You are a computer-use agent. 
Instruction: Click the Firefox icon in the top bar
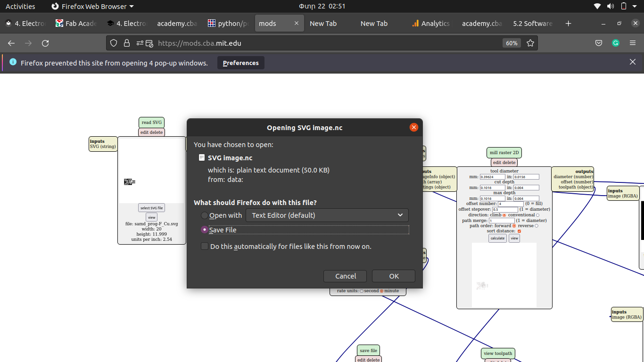click(x=55, y=6)
